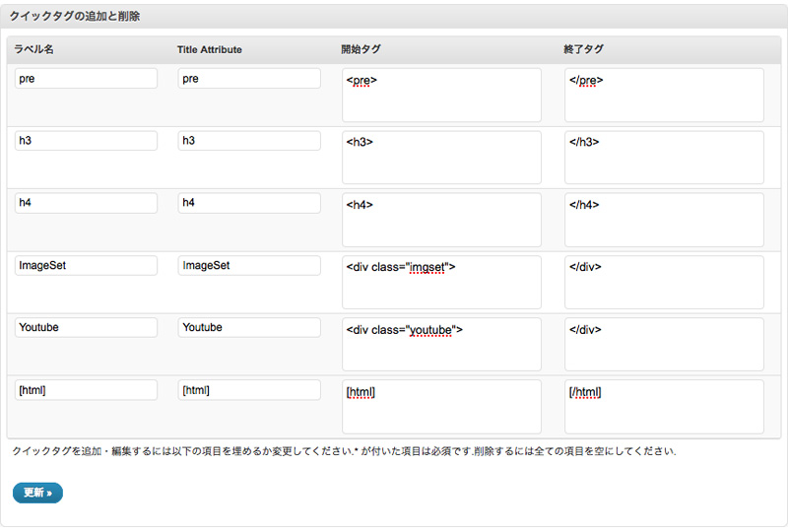Edit the start tag box containing [html]
This screenshot has height=532, width=788.
(x=441, y=407)
